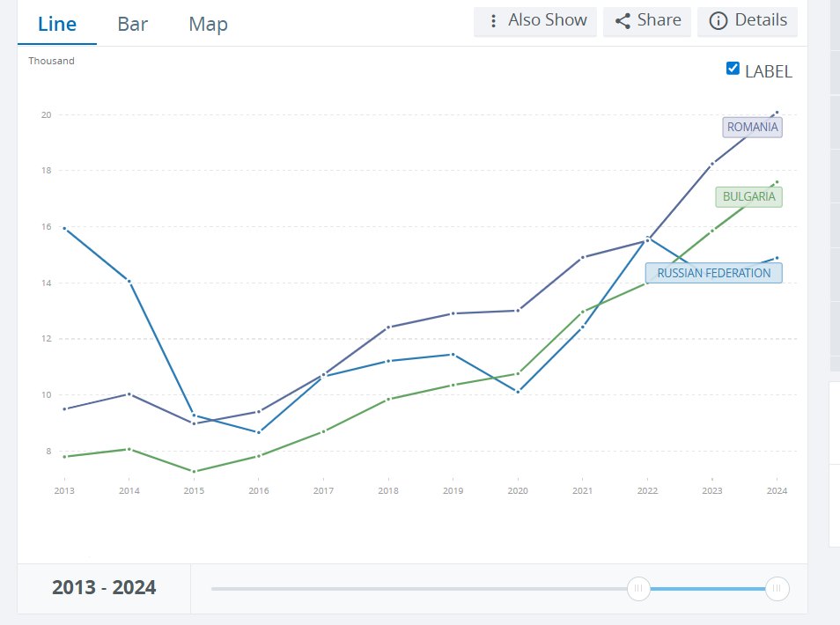The width and height of the screenshot is (840, 625).
Task: Click the Russian Federation 2019 data point
Action: click(453, 355)
